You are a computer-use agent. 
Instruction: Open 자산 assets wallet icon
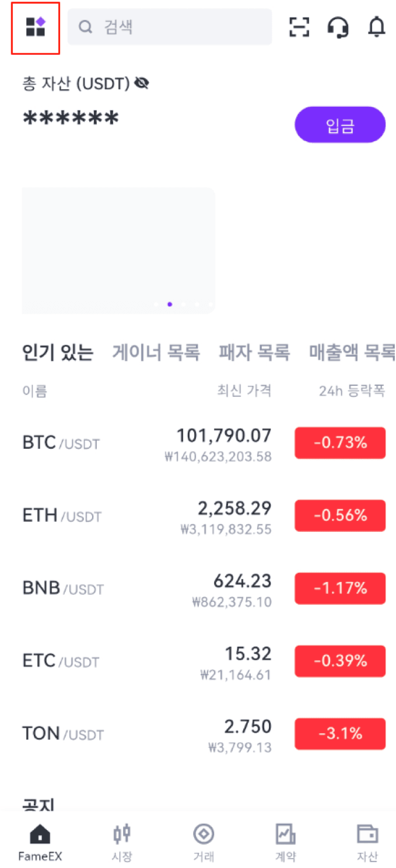click(x=367, y=834)
